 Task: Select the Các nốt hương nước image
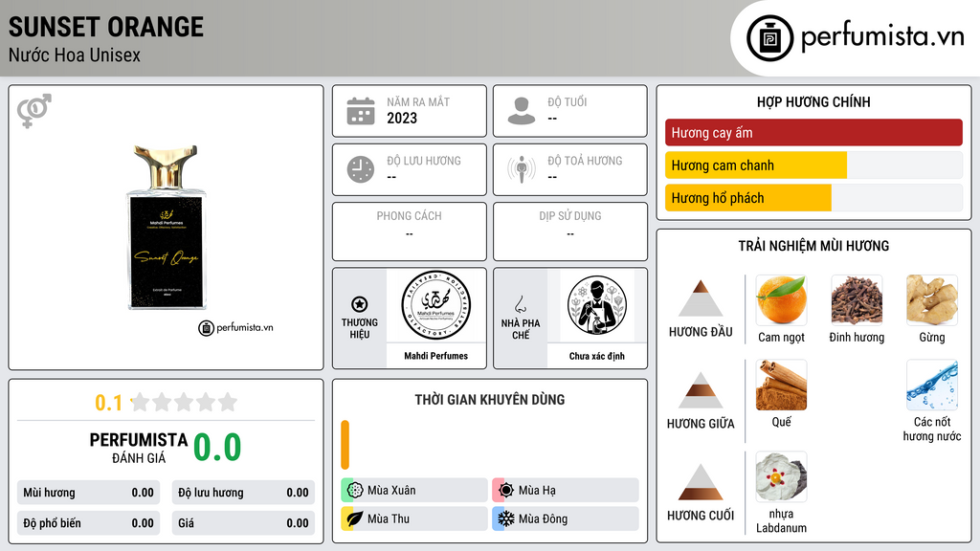932,385
